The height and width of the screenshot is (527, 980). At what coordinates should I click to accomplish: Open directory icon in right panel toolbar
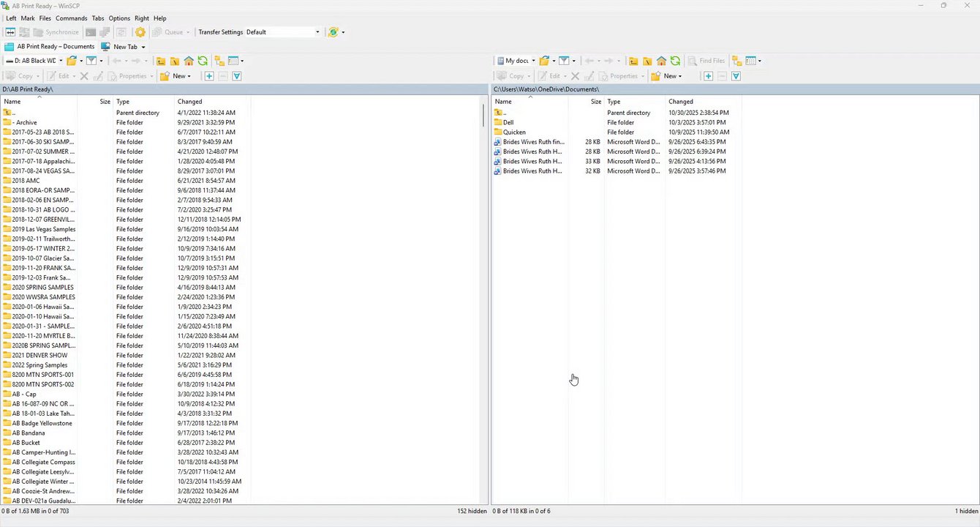coord(544,61)
